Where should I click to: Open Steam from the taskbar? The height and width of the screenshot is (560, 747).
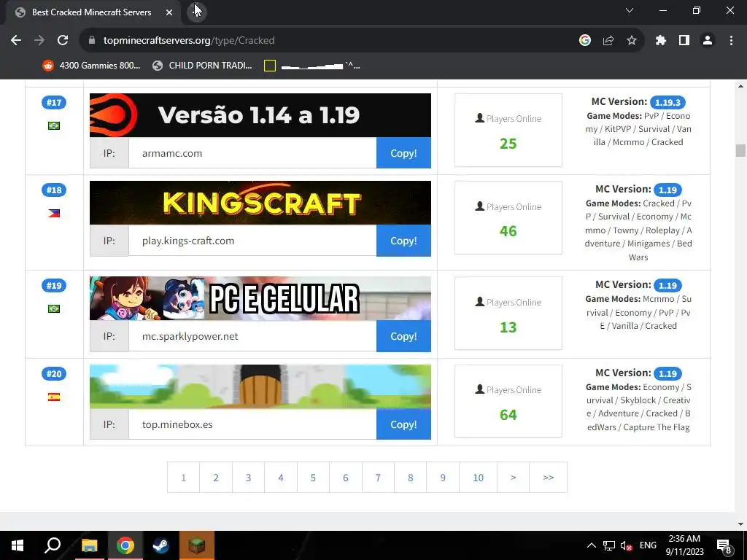pyautogui.click(x=160, y=545)
